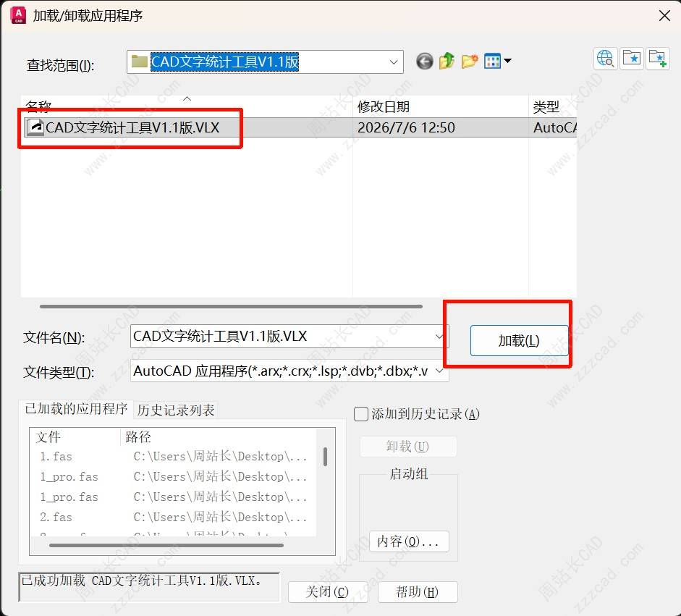Click the loaded apps vertical scrollbar

325,457
